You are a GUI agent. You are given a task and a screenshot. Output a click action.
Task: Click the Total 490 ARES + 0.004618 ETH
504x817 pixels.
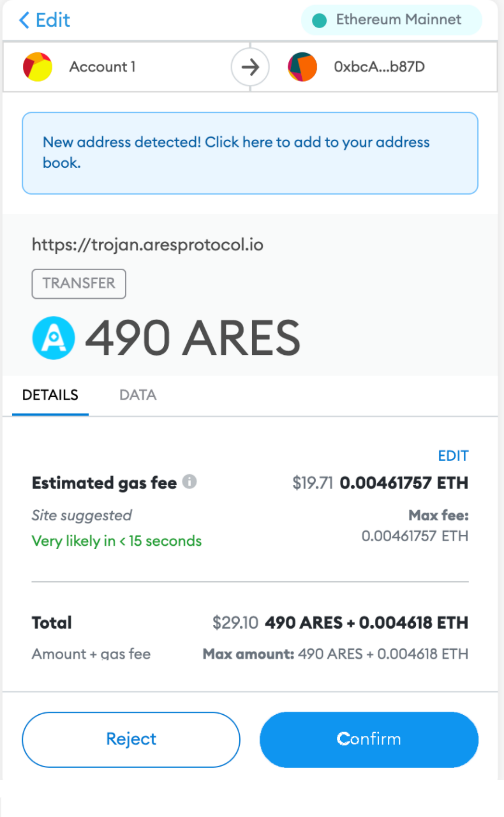(367, 623)
